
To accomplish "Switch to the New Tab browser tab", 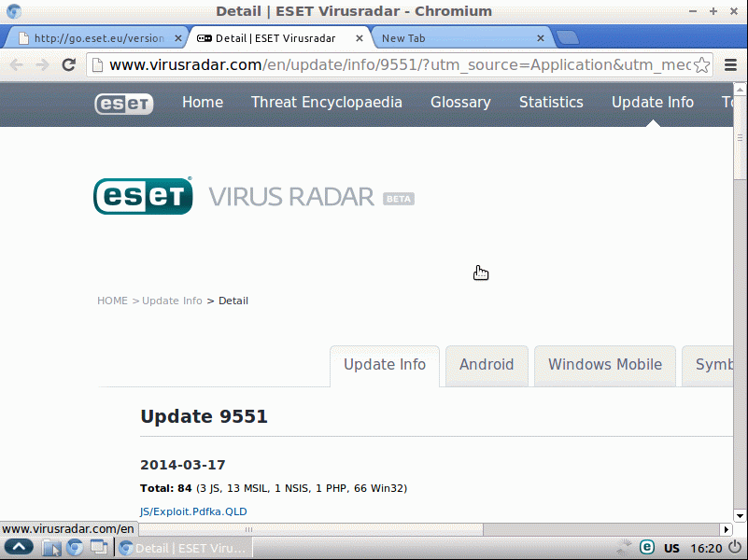I will pyautogui.click(x=461, y=38).
